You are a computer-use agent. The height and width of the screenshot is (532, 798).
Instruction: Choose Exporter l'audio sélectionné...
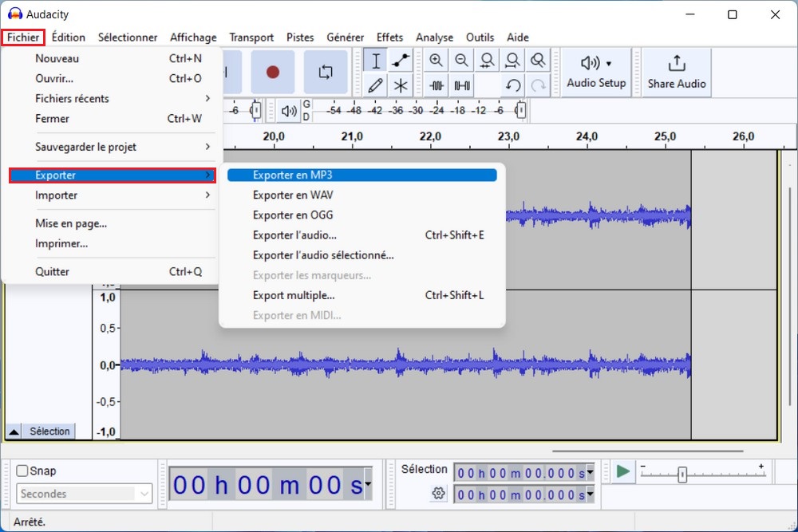click(361, 254)
